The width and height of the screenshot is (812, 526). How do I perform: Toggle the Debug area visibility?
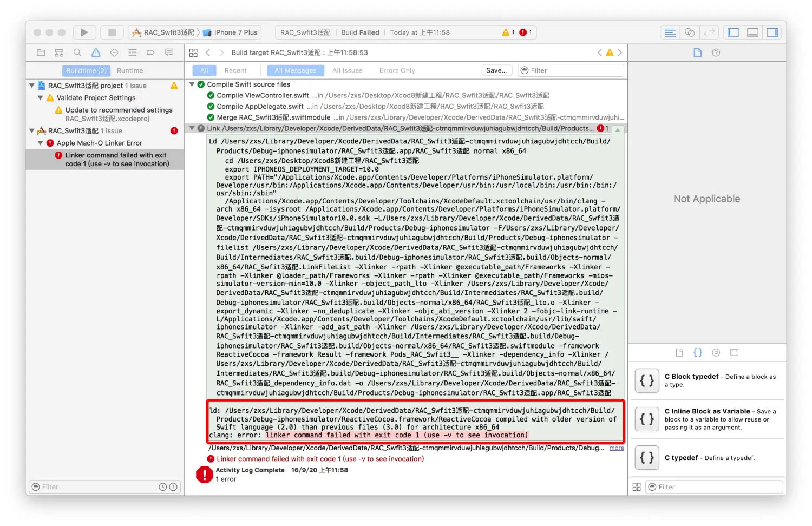click(752, 32)
